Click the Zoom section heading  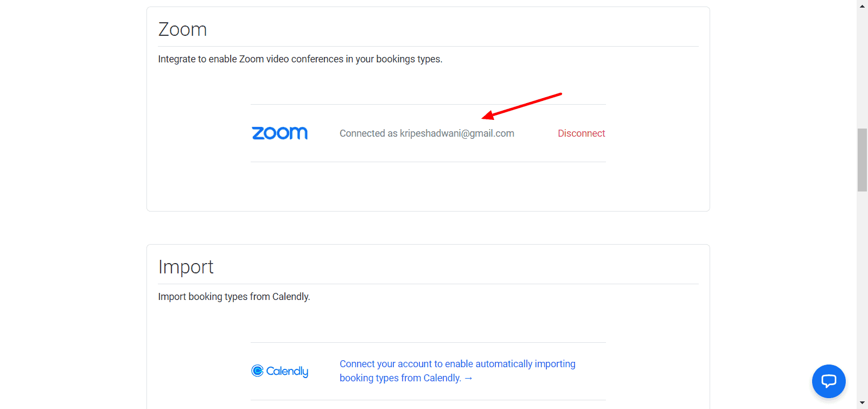click(x=182, y=29)
